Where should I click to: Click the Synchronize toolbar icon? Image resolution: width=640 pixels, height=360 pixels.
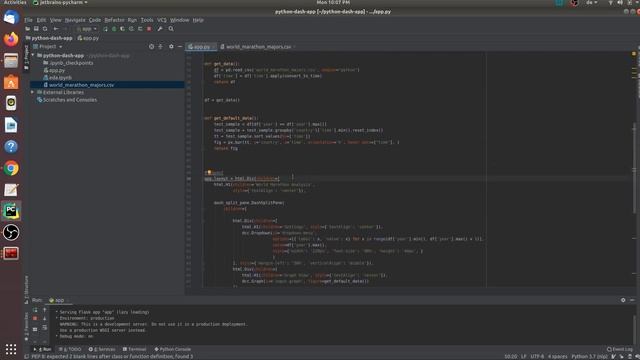pyautogui.click(x=45, y=29)
